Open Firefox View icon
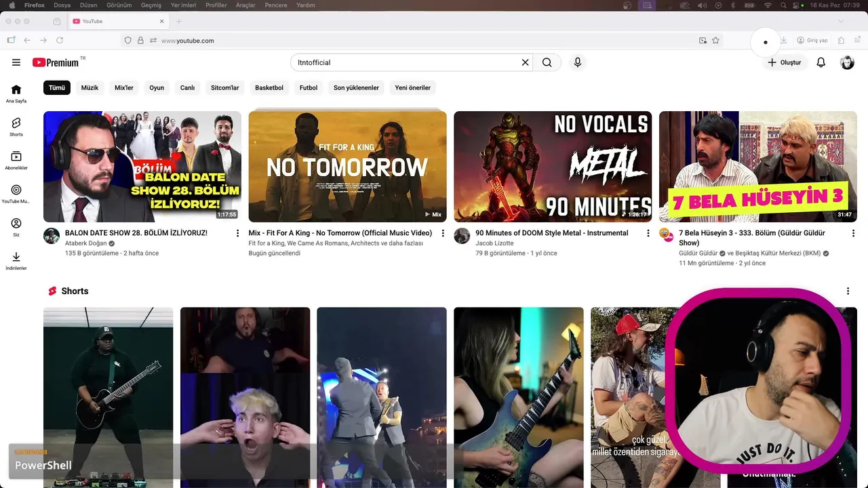The image size is (868, 488). point(57,21)
